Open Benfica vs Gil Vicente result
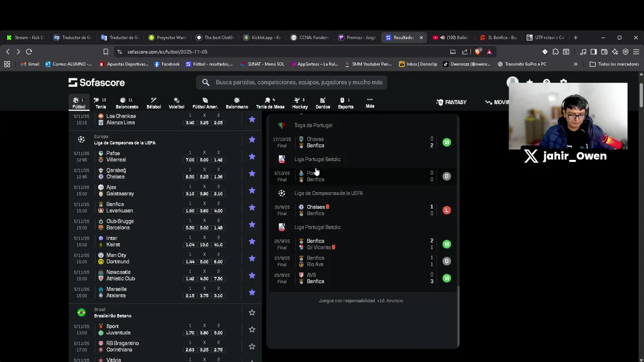644x362 pixels. 362,244
